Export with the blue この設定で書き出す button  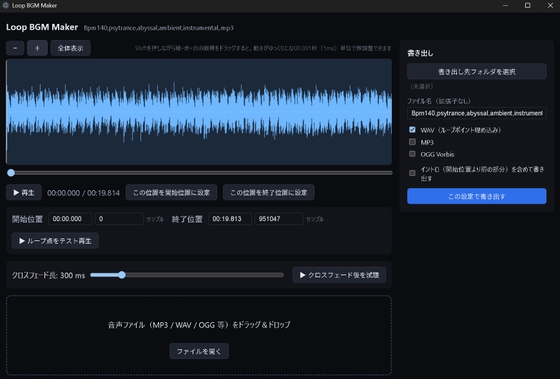(477, 196)
